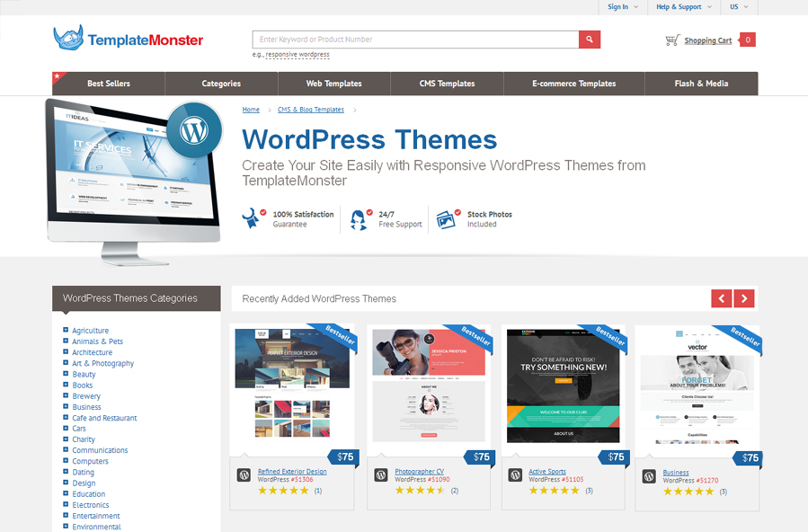Click the star rating of Business theme

coord(688,492)
